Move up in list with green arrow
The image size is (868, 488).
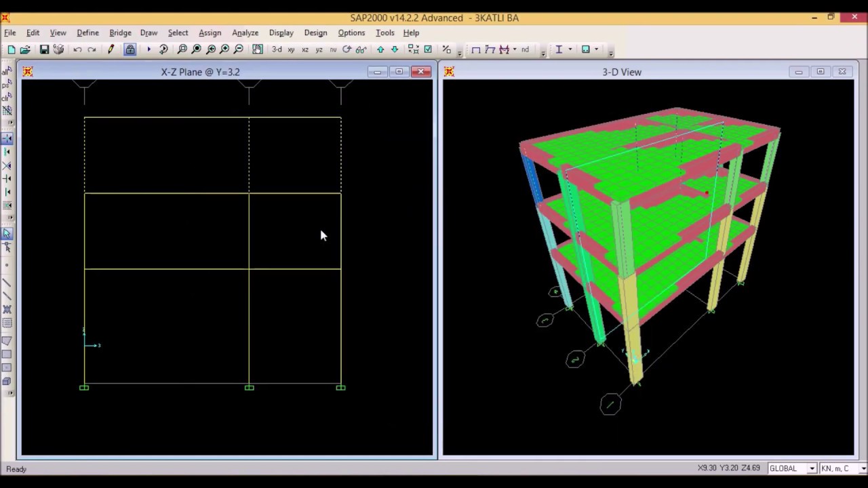click(380, 49)
